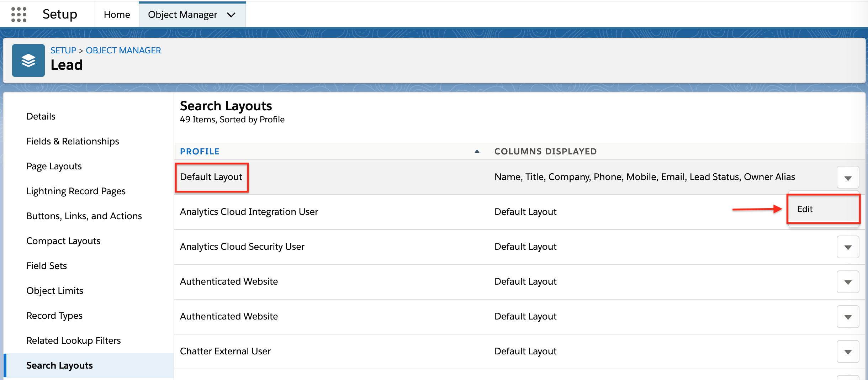Open the Object Manager tab chevron menu
The width and height of the screenshot is (868, 380).
pos(231,15)
